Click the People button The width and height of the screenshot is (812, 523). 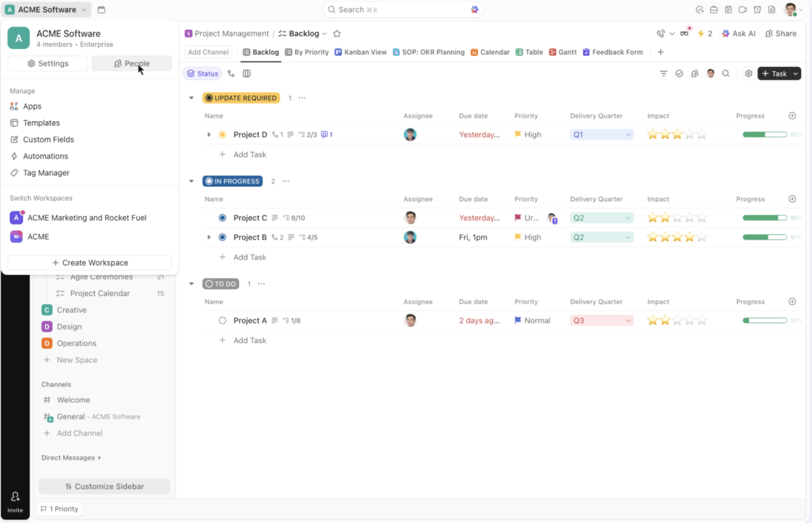(132, 64)
